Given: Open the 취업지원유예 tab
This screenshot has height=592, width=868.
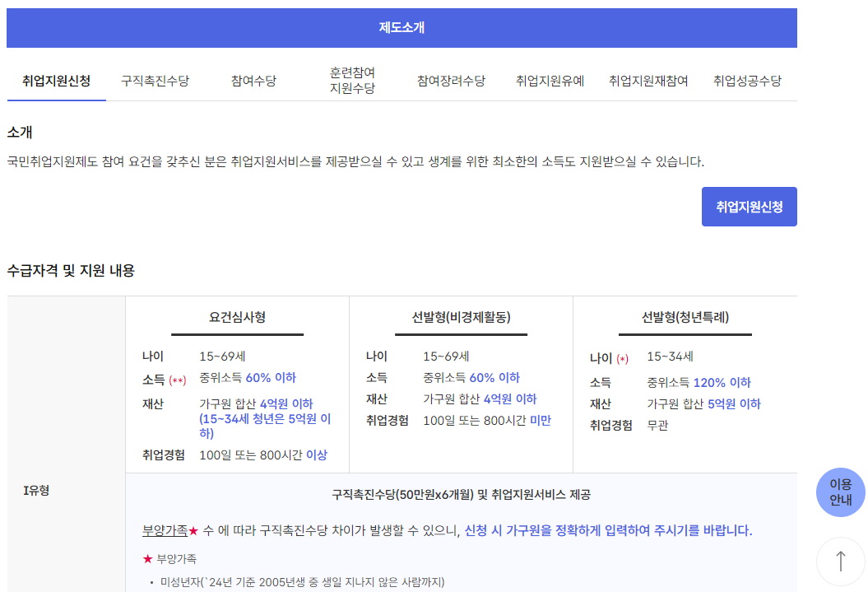Looking at the screenshot, I should [x=550, y=79].
